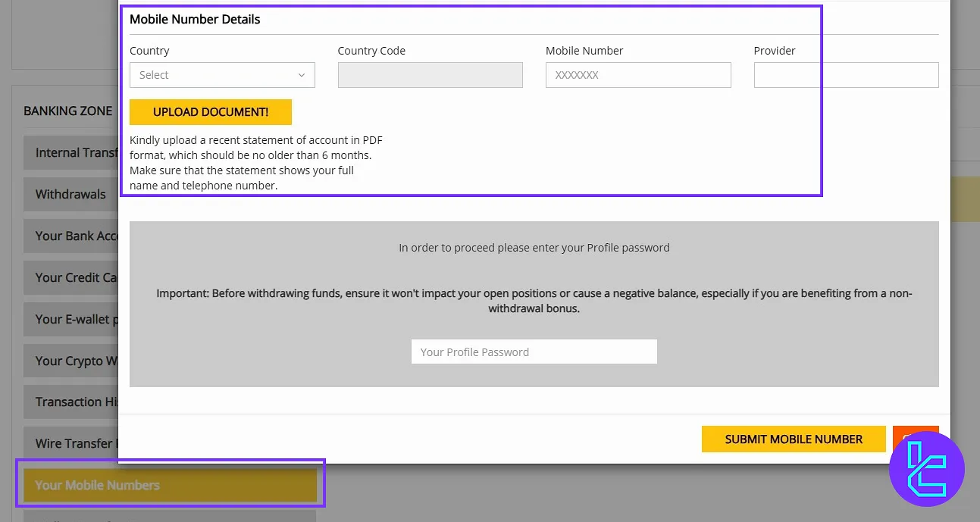Click 'In order to proceed' password prompt text
The width and height of the screenshot is (980, 522).
534,248
